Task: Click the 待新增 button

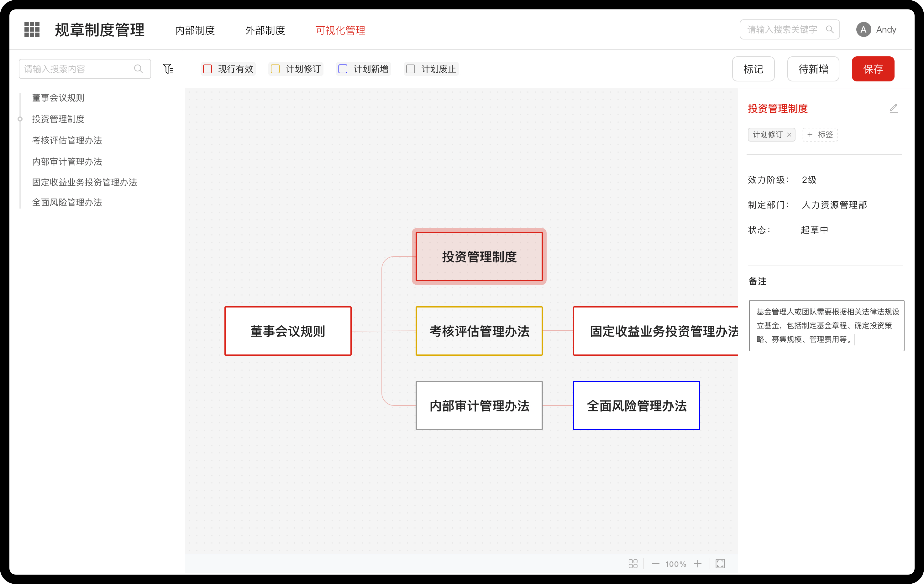Action: coord(813,69)
